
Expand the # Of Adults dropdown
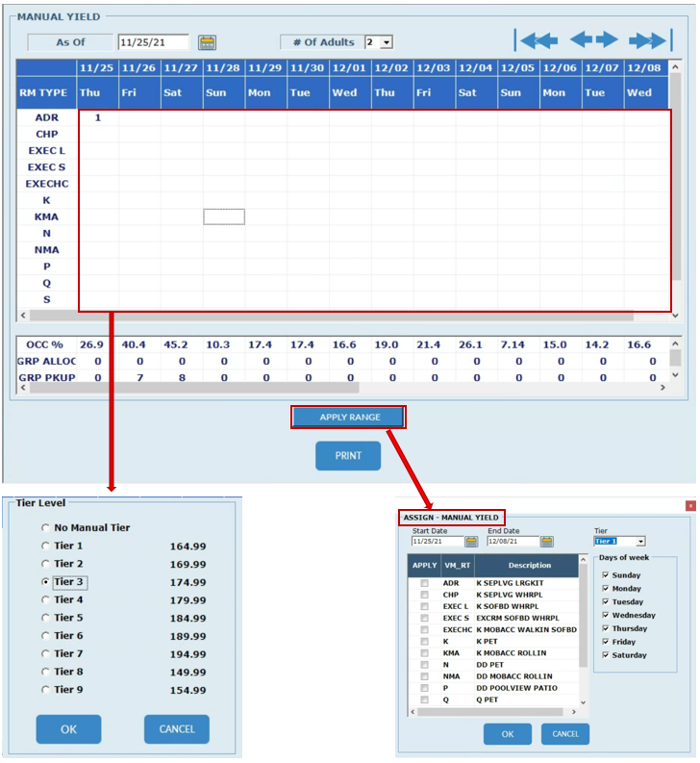(x=387, y=42)
